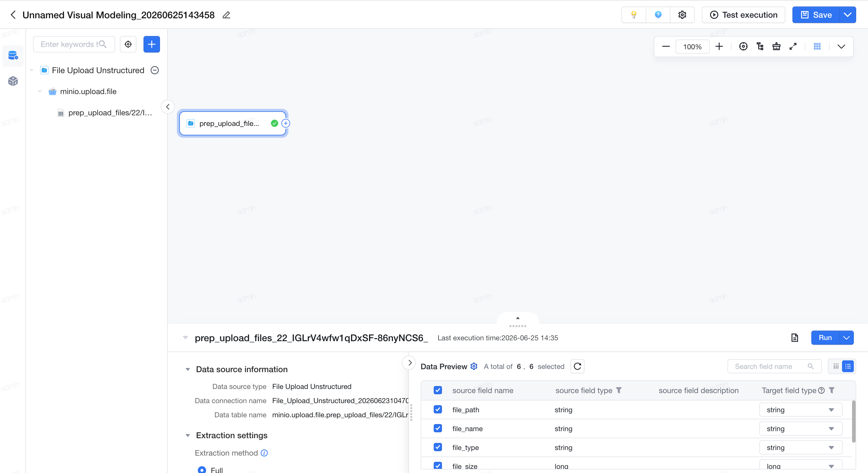The image size is (868, 473).
Task: Click the pencil icon to rename model
Action: [x=226, y=15]
